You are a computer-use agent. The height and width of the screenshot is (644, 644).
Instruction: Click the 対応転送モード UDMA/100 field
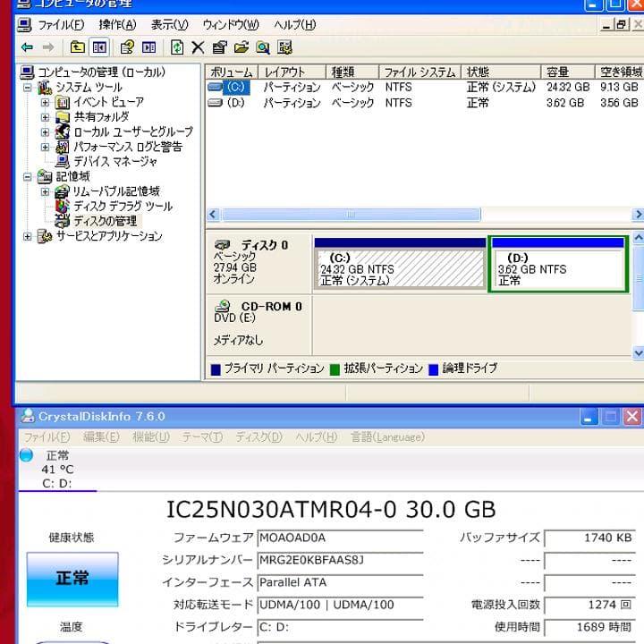click(x=340, y=605)
